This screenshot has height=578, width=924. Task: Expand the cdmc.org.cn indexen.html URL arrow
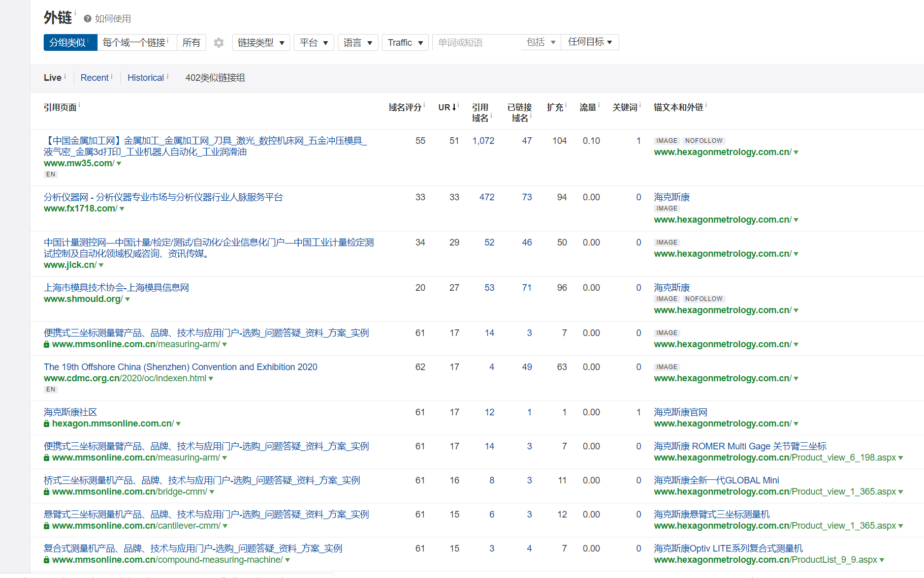pos(211,379)
